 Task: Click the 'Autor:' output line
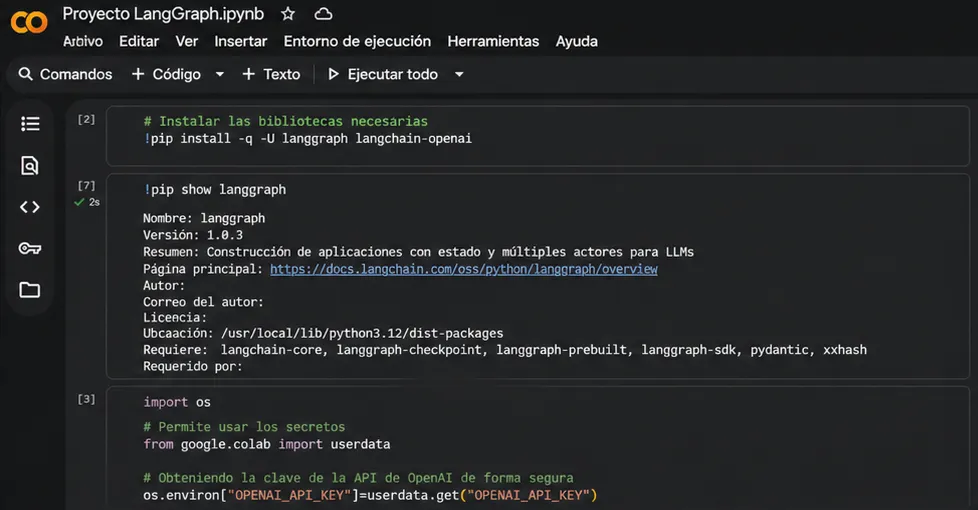[164, 286]
